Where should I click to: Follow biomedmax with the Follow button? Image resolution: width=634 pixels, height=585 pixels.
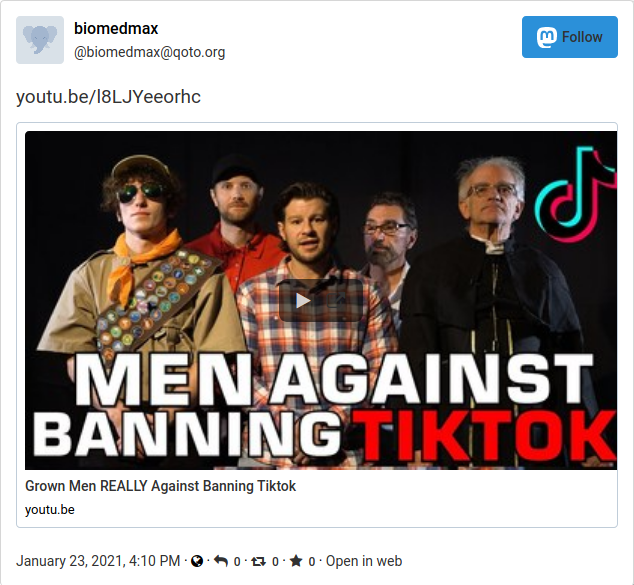pos(569,37)
